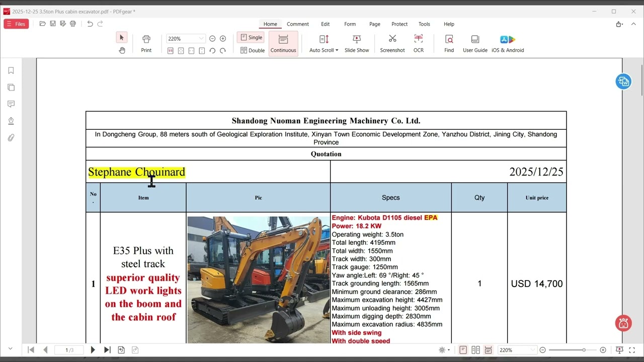
Task: Undo the last action
Action: pos(90,24)
